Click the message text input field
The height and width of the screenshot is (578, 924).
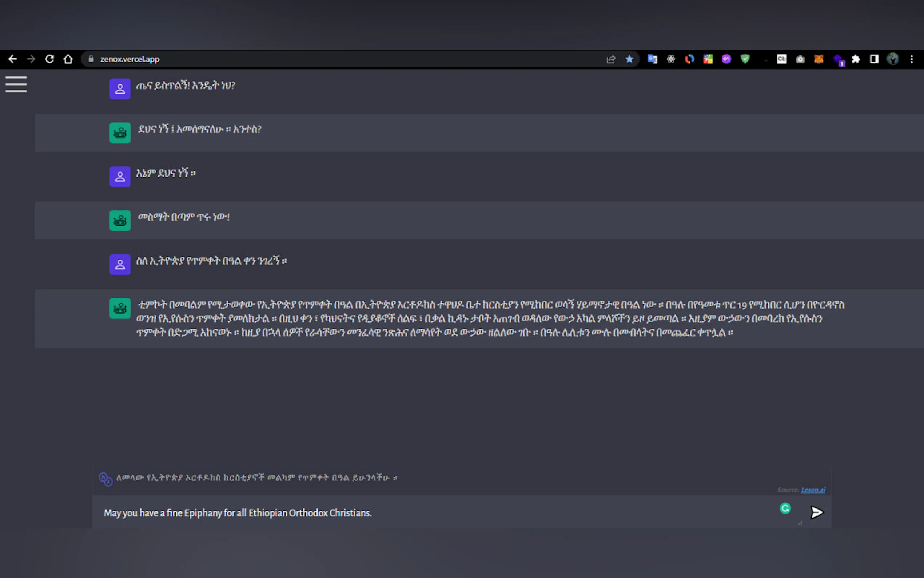[x=420, y=512]
